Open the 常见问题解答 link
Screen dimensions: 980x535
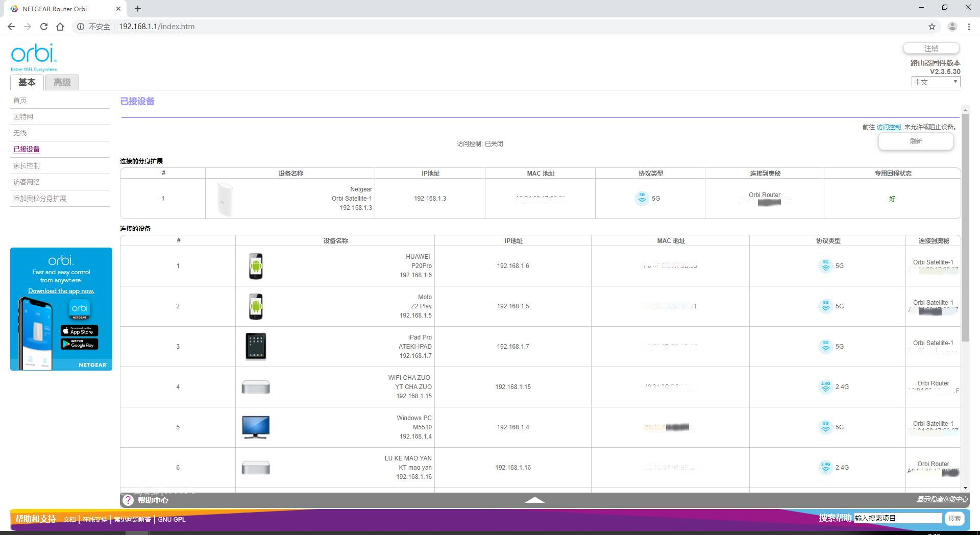pyautogui.click(x=133, y=520)
